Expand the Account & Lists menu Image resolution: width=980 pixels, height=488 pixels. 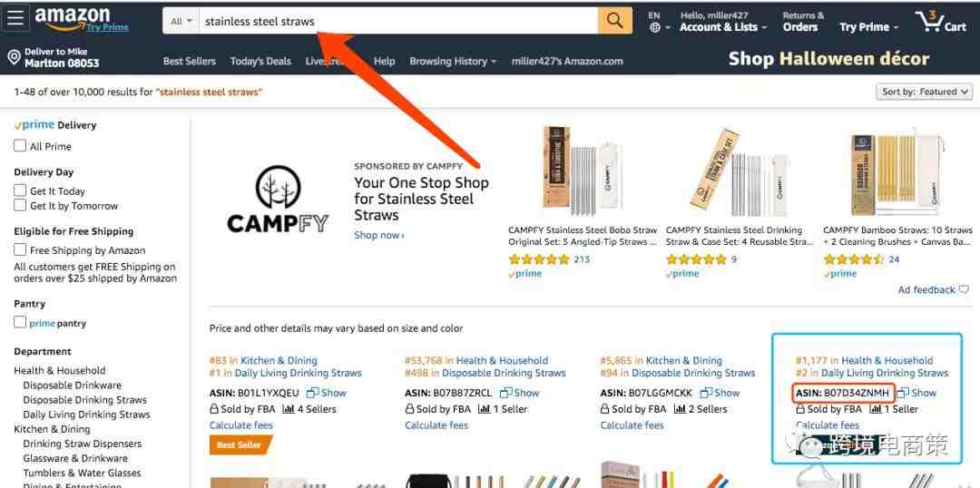(723, 27)
